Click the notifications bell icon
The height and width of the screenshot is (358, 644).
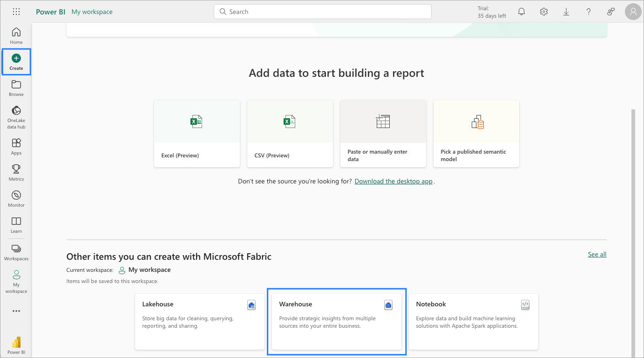(x=522, y=12)
